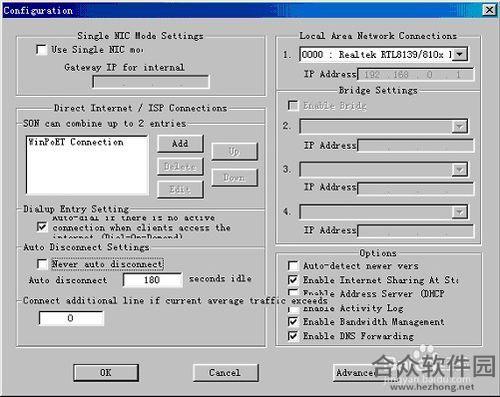500x397 pixels.
Task: Toggle Enable Activity Log checkbox
Action: [x=293, y=309]
